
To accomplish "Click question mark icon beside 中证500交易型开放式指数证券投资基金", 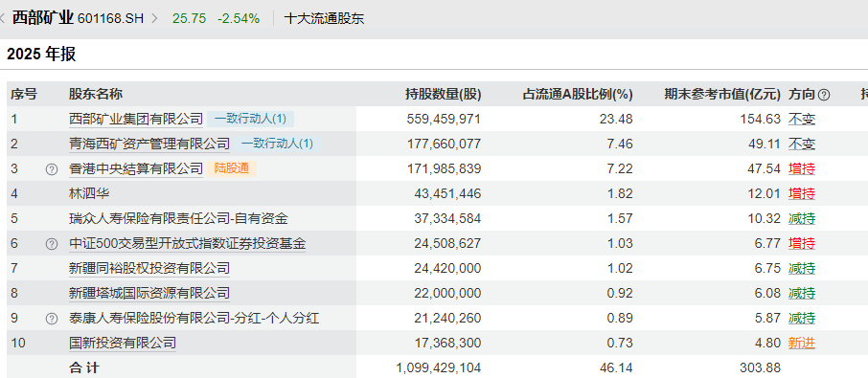I will [52, 244].
